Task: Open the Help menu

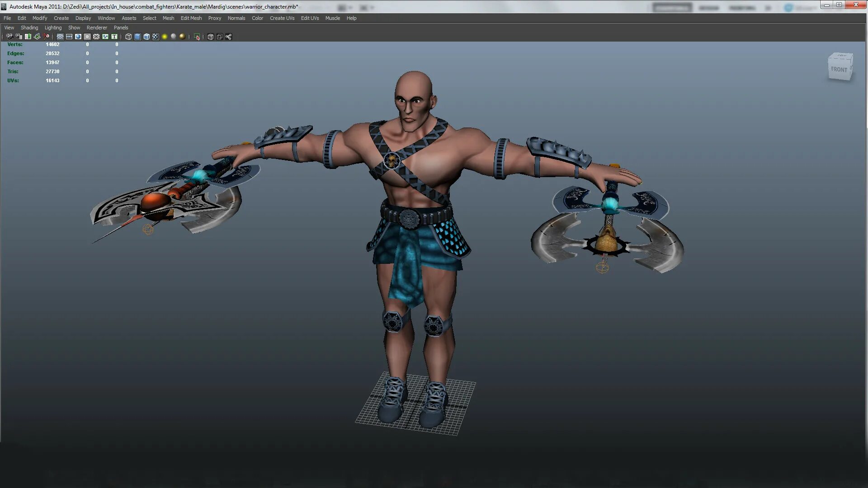Action: pos(351,18)
